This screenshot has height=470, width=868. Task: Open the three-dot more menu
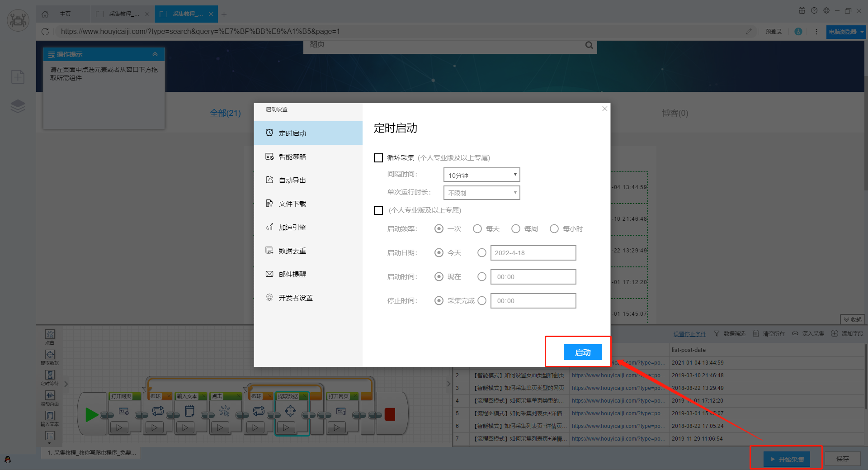coord(816,32)
